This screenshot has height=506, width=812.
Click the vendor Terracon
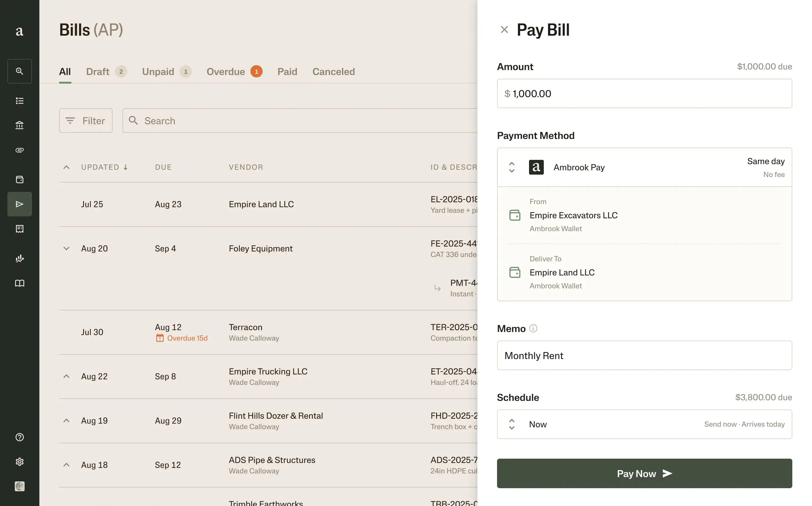point(245,327)
